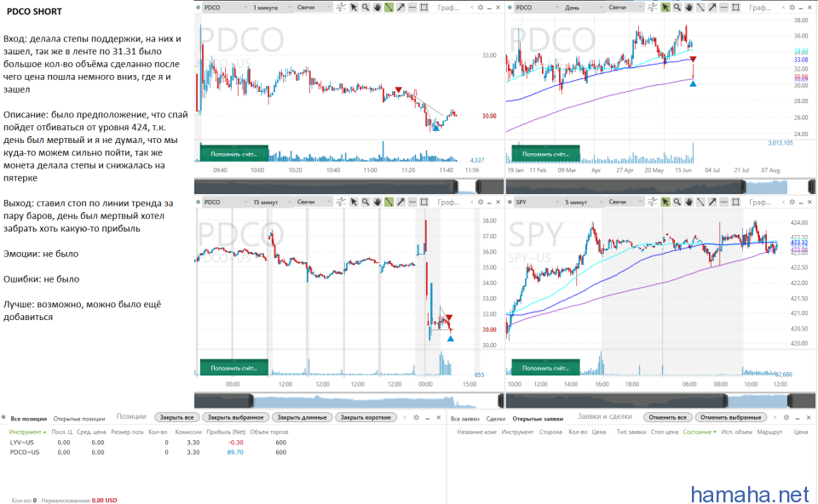Open chart type dropdown 'Свечи' in SPY chart
This screenshot has width=818, height=504.
click(x=625, y=202)
